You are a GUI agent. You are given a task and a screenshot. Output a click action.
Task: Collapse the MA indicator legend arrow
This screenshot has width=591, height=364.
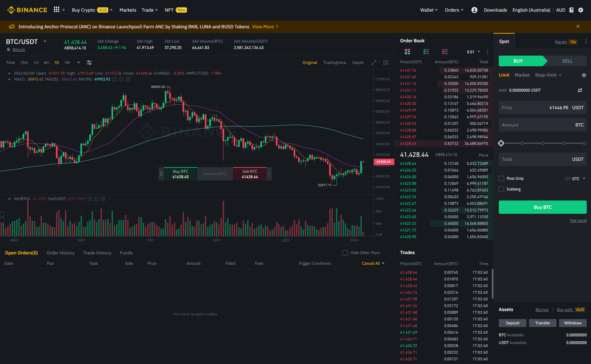click(x=9, y=79)
